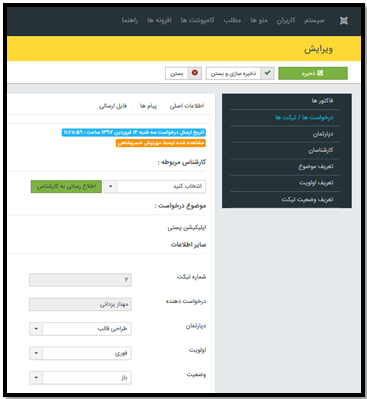This screenshot has height=399, width=367.
Task: Open the راهنما menu
Action: coord(130,21)
